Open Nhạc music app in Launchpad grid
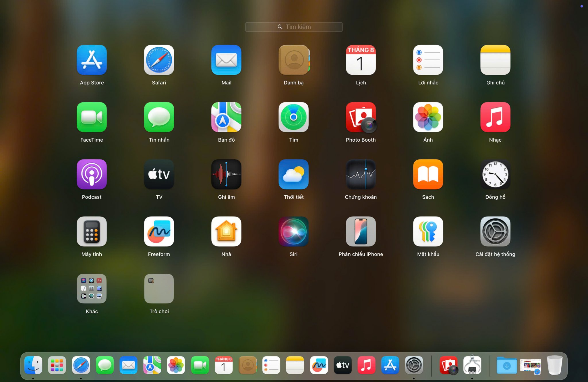Viewport: 588px width, 382px height. point(495,117)
